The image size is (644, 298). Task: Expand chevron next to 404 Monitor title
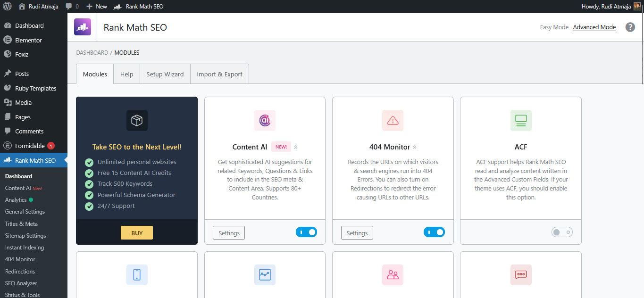[415, 147]
